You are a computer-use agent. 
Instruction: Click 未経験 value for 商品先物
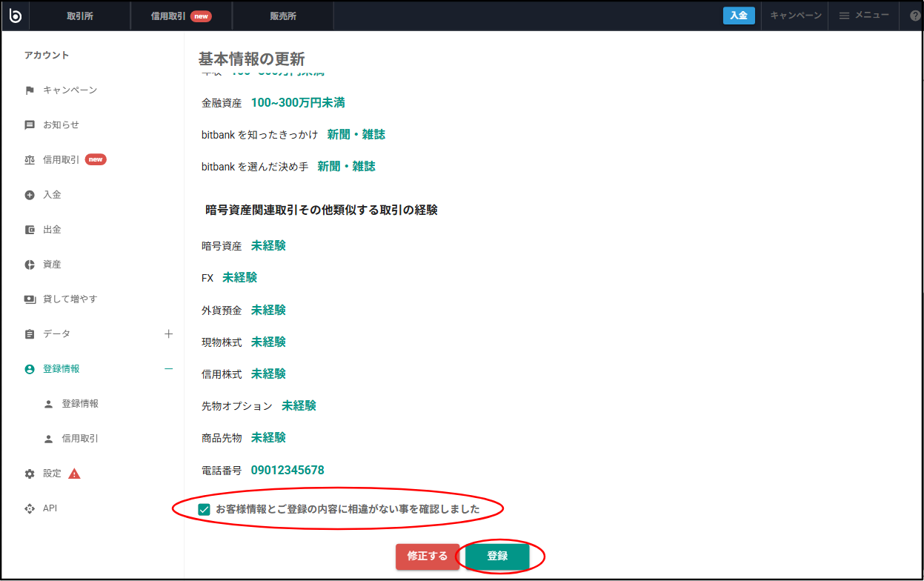point(268,438)
